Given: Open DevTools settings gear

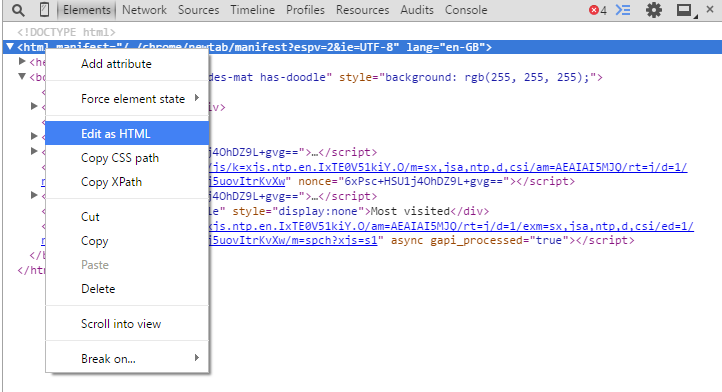Looking at the screenshot, I should click(653, 10).
